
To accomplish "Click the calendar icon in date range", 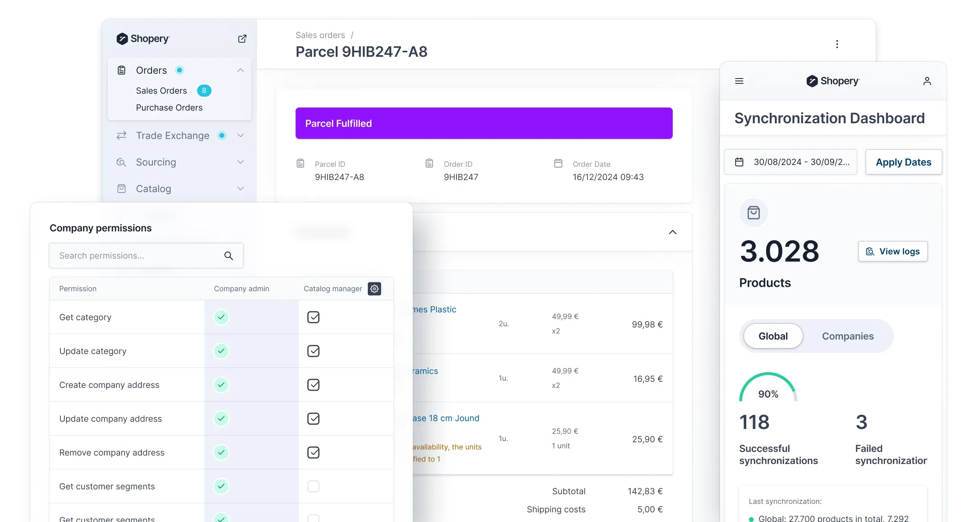I will 739,162.
